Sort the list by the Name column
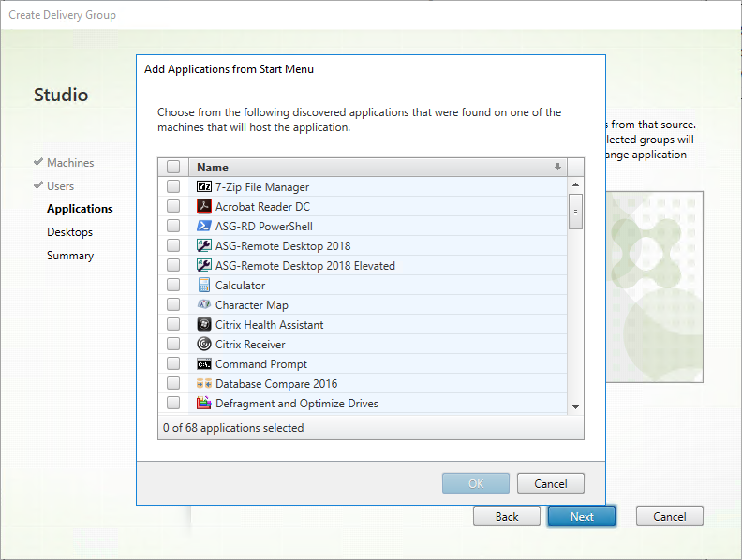742x560 pixels. (378, 168)
